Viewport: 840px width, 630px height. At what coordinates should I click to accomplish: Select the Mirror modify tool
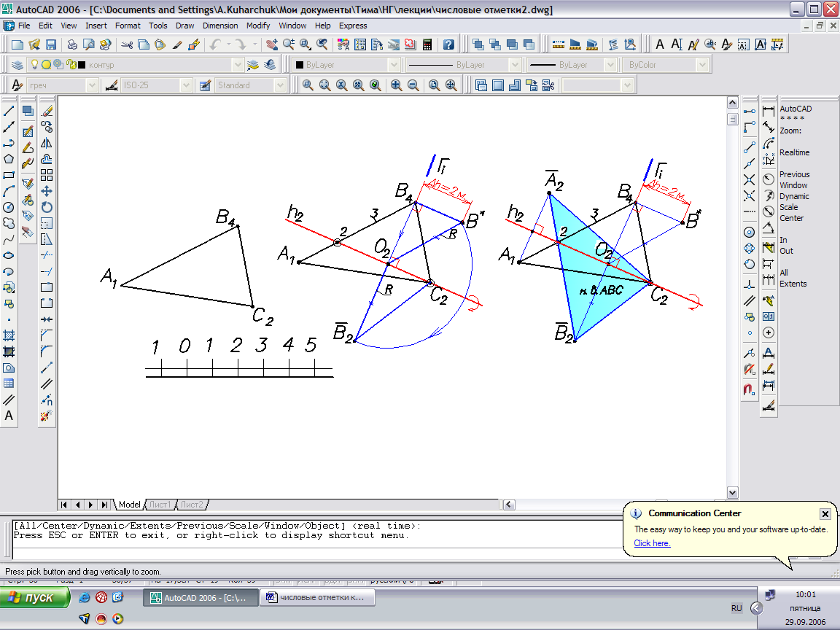point(47,143)
